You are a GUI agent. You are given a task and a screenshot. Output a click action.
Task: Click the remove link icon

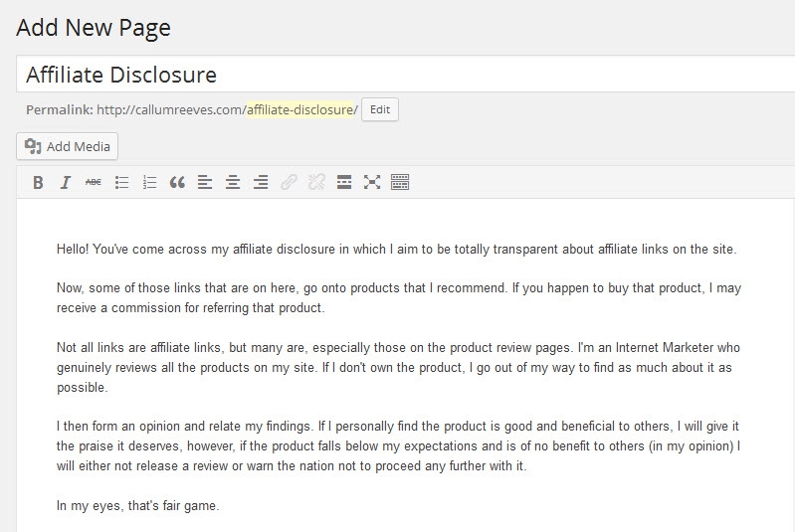point(316,182)
